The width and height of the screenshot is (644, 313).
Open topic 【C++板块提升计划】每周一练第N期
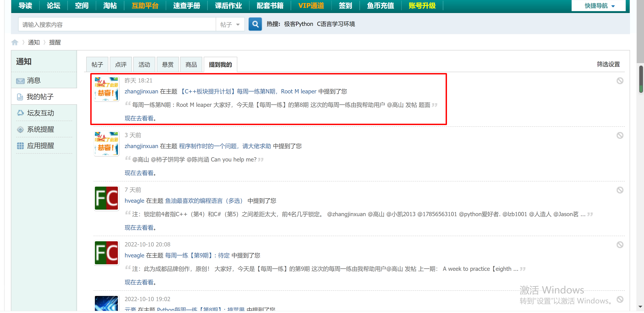[x=248, y=91]
